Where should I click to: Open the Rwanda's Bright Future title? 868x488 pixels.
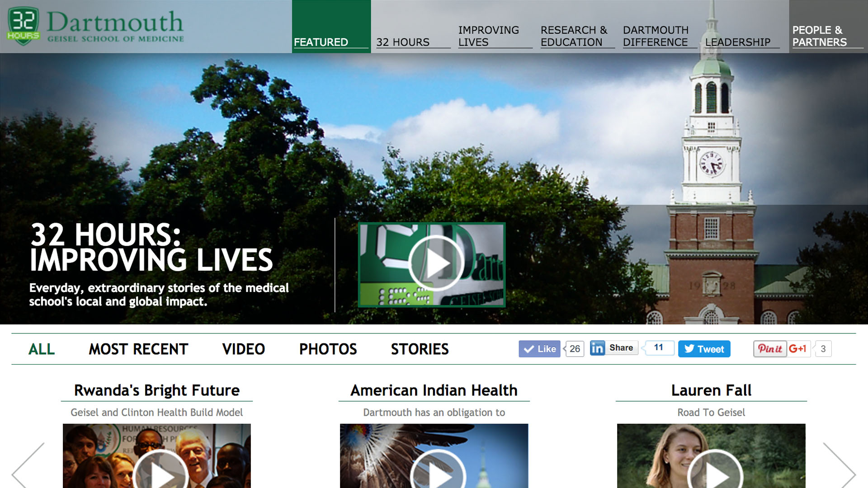tap(157, 390)
